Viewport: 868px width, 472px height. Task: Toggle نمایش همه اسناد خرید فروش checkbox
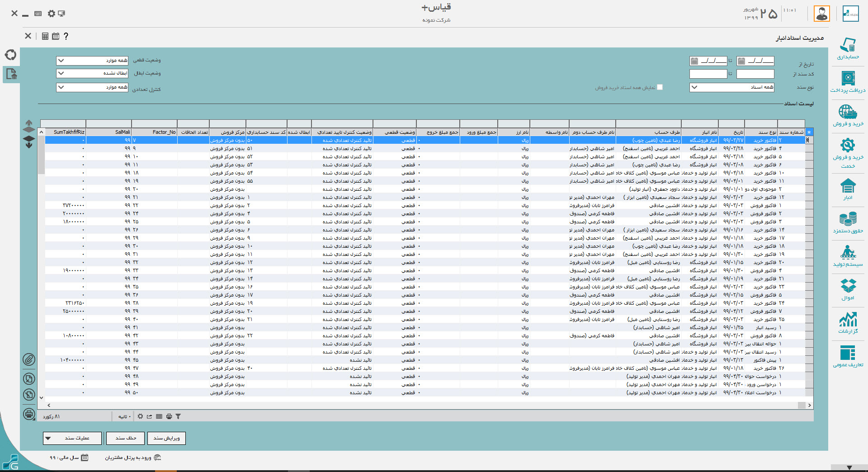(x=660, y=87)
